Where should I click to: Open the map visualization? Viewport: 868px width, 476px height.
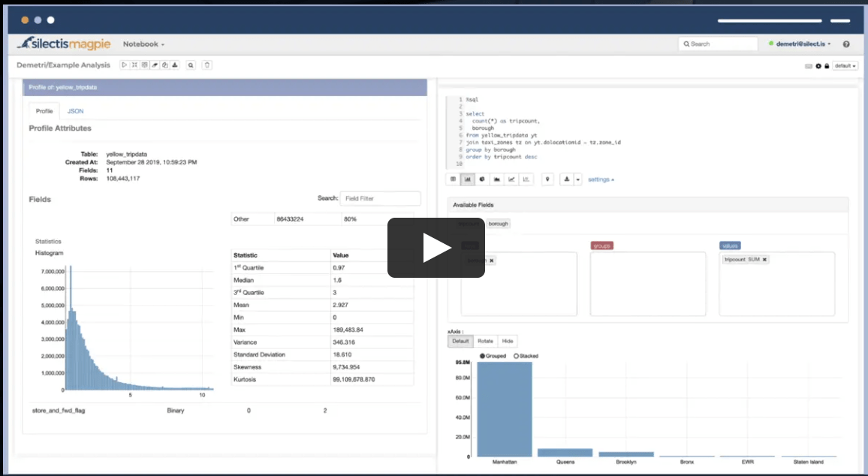click(547, 179)
